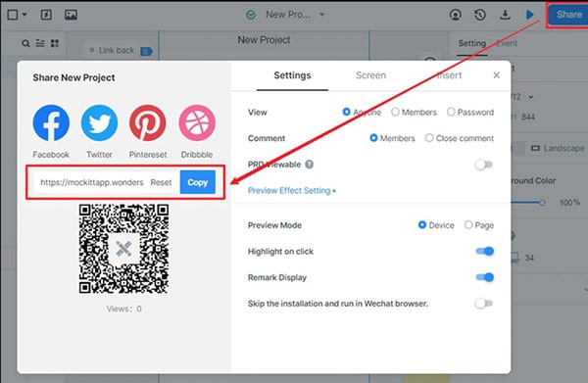Open the Setting tab in right panel

tap(471, 43)
